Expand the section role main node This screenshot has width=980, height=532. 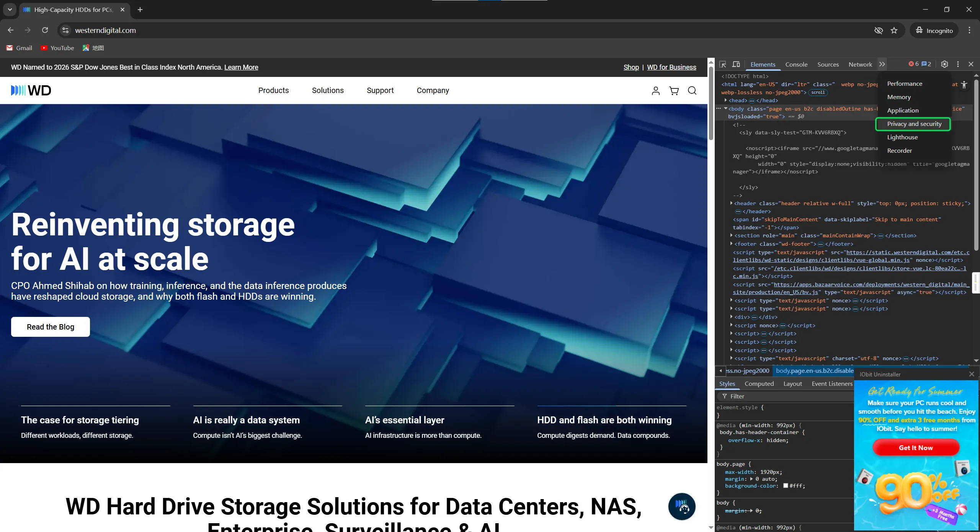coord(731,235)
